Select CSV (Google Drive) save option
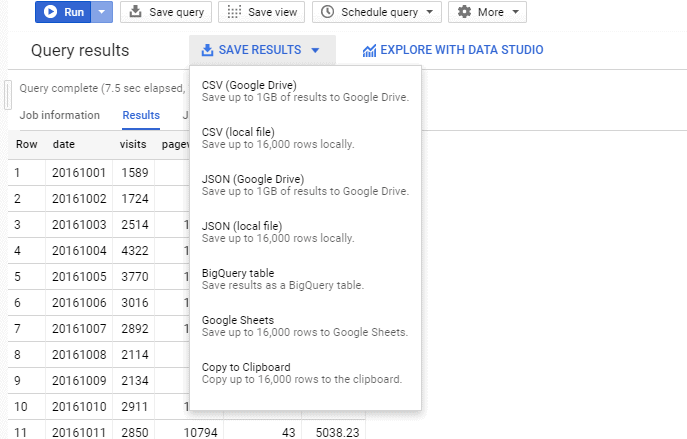The width and height of the screenshot is (687, 439). 305,90
